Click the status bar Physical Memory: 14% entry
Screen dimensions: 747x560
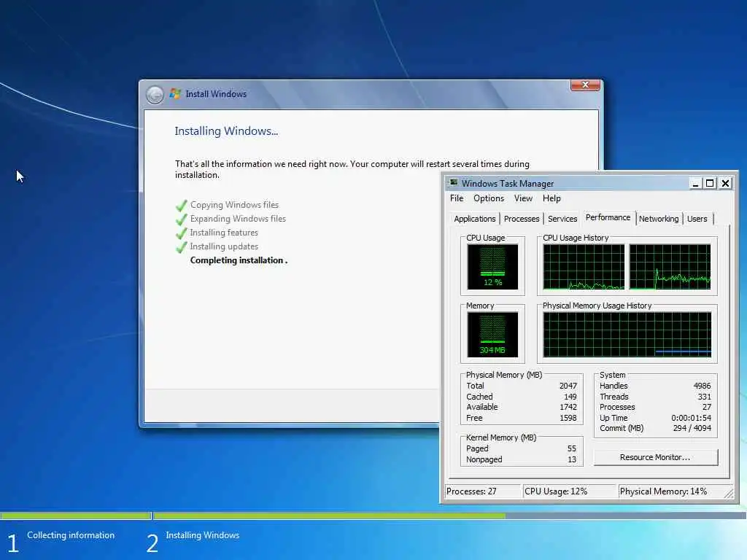670,491
